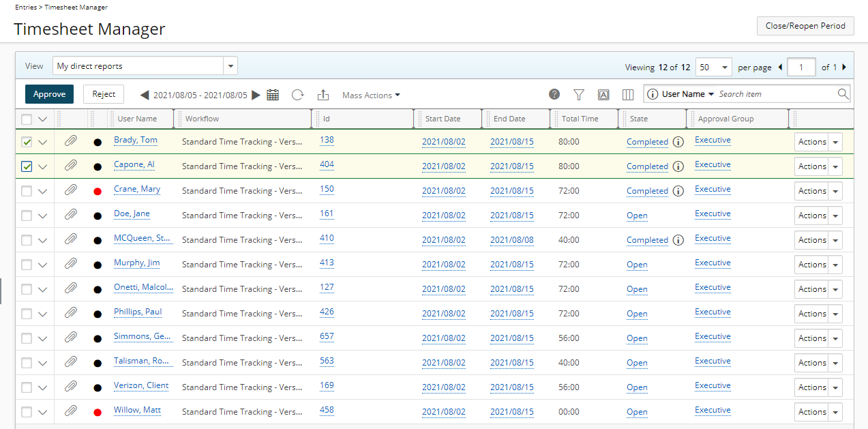
Task: Sort by the Total Time column header
Action: [x=580, y=119]
